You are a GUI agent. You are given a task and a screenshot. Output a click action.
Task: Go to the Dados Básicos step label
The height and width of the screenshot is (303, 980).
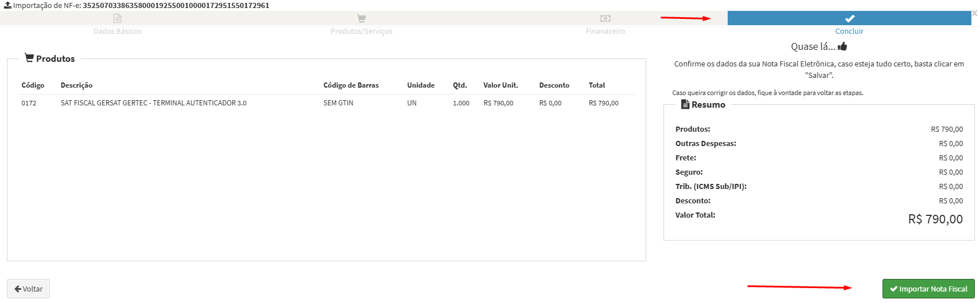click(118, 32)
